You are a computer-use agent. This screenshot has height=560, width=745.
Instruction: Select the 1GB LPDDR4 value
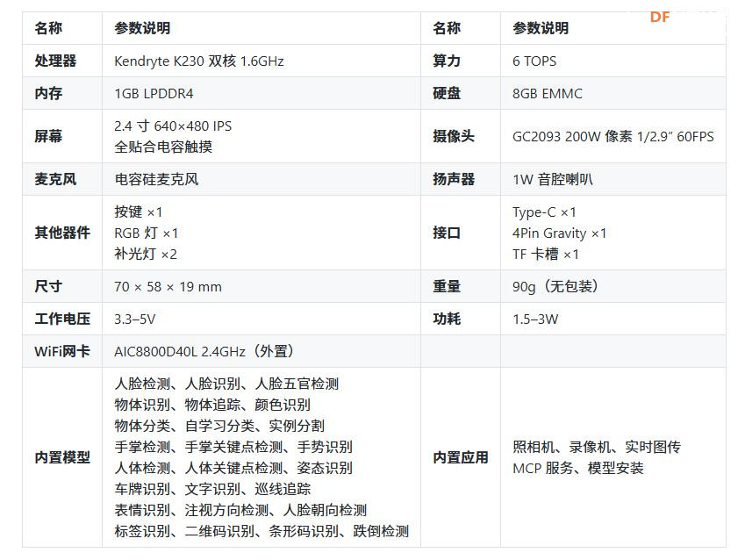pos(154,93)
